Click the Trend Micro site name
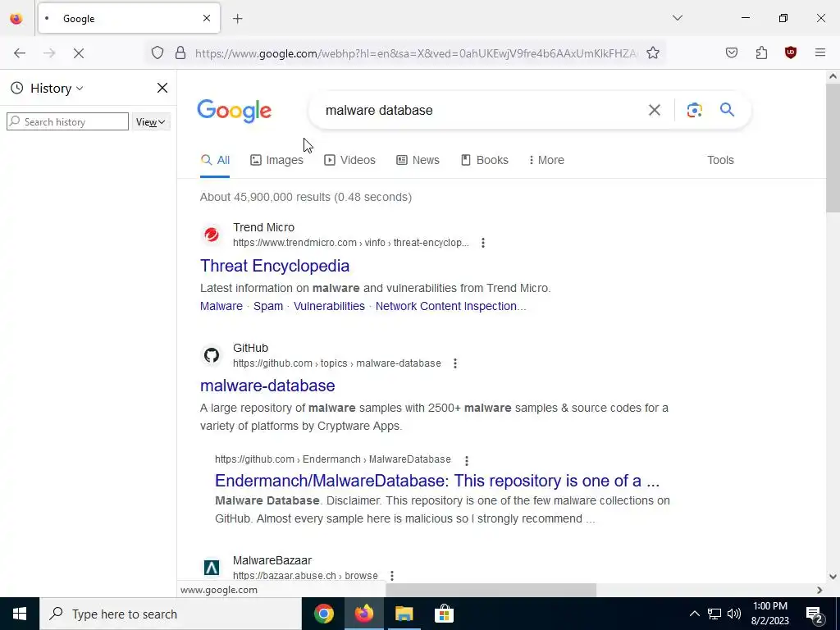The height and width of the screenshot is (630, 840). tap(263, 227)
